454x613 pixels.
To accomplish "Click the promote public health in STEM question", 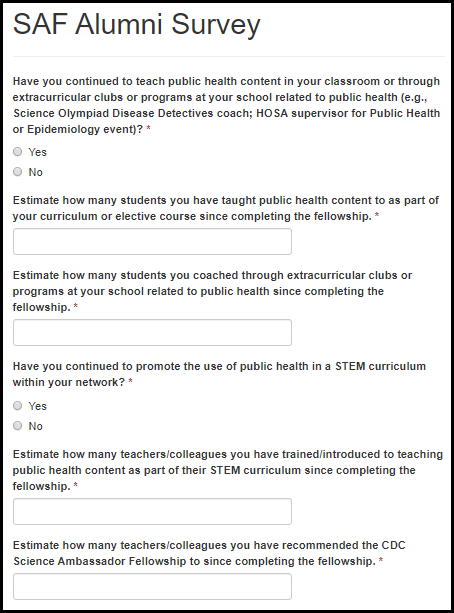I will (219, 374).
